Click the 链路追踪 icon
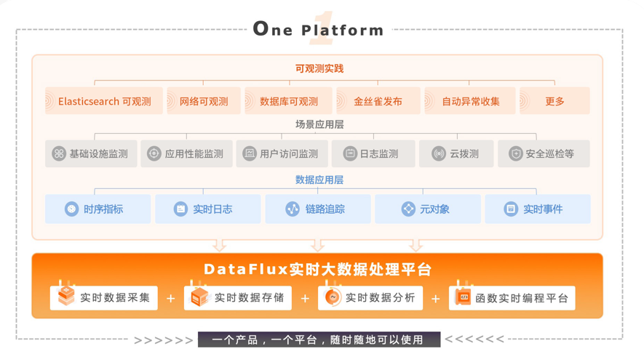Image resolution: width=644 pixels, height=362 pixels. (x=293, y=209)
